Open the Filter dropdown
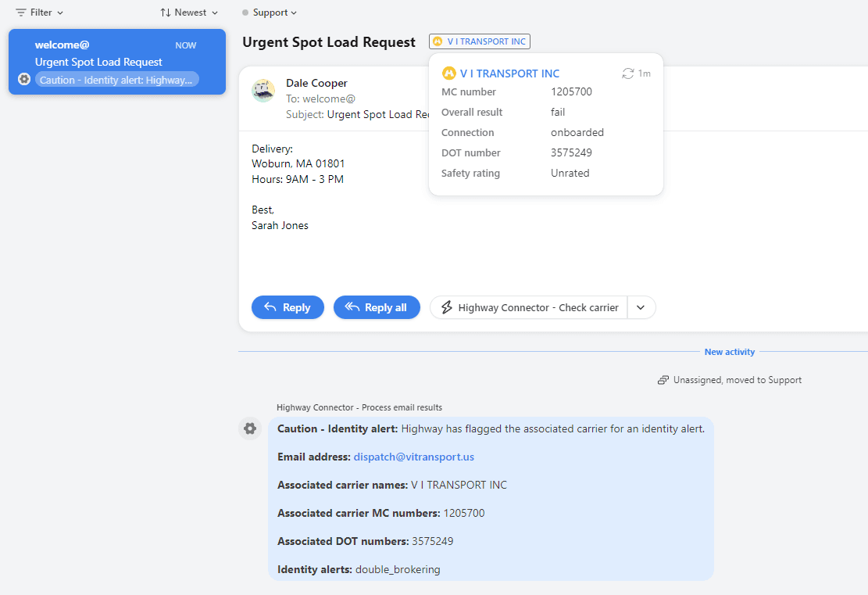 click(x=39, y=13)
